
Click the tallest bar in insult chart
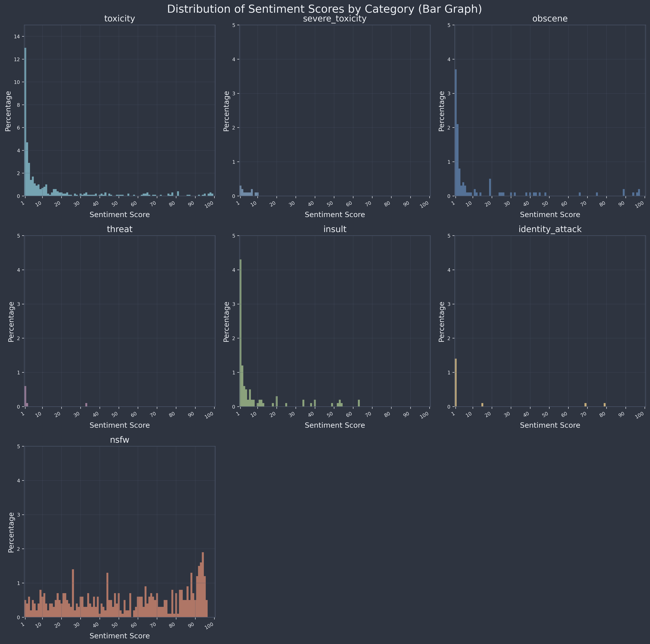coord(241,333)
